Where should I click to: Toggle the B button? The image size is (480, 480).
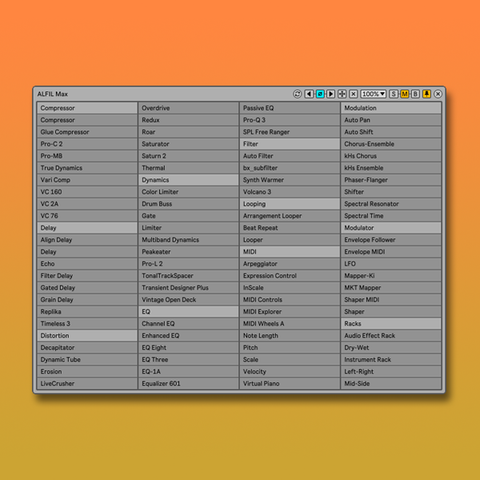tap(415, 94)
